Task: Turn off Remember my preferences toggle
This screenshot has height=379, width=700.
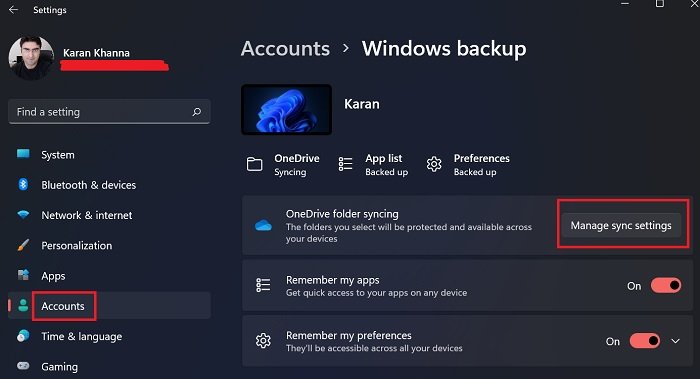Action: pyautogui.click(x=645, y=341)
